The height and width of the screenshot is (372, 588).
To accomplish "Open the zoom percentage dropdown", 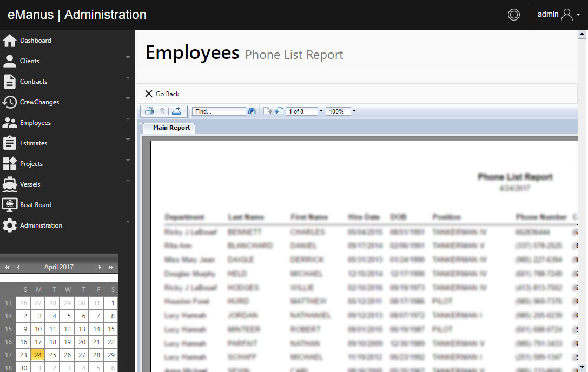I will [354, 111].
